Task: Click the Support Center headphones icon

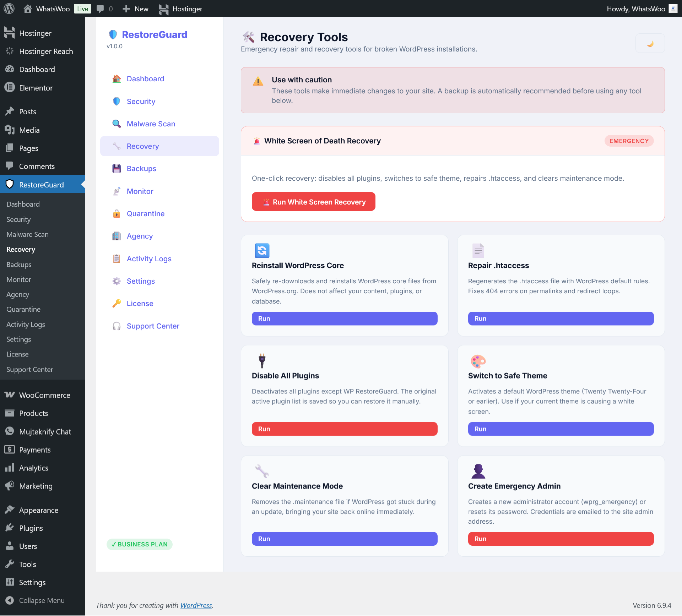Action: tap(117, 326)
